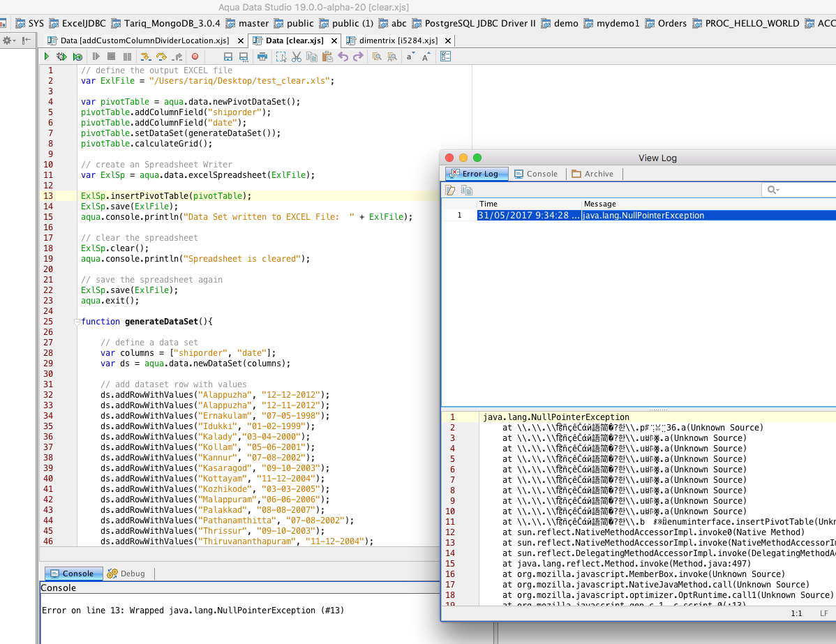Open the Archive tab in View Log
Viewport: 836px width, 644px height.
pos(592,174)
